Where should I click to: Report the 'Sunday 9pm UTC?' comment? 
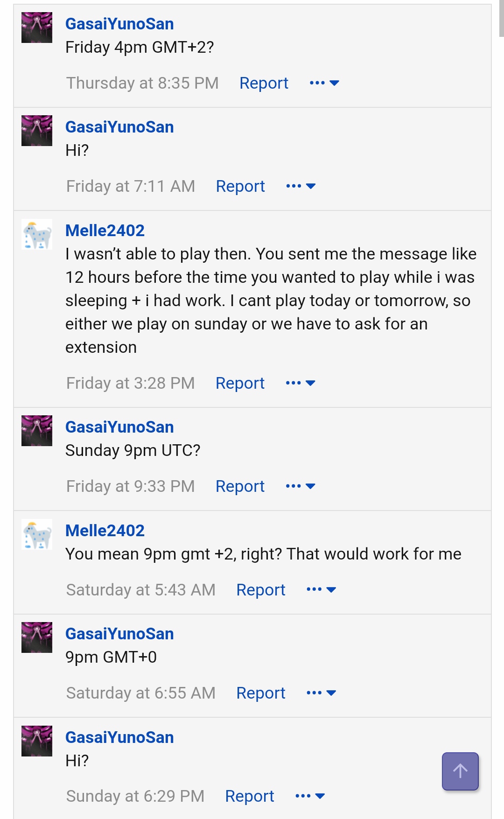tap(240, 486)
